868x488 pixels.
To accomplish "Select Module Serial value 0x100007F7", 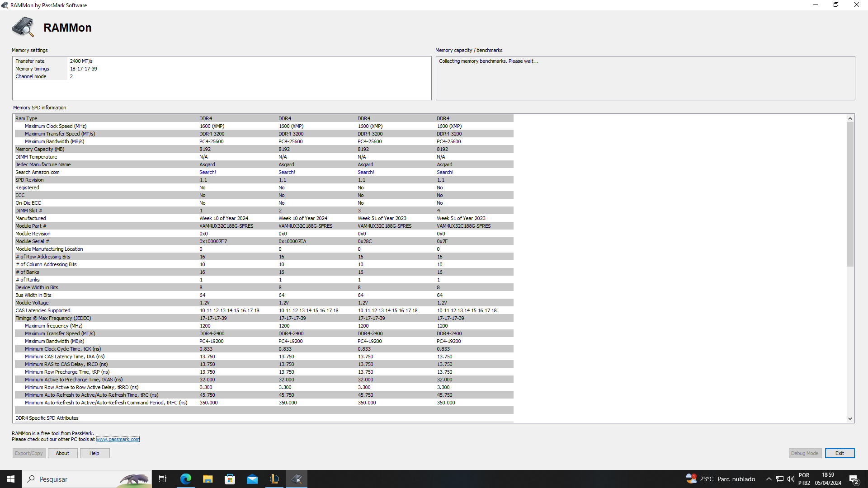I will coord(213,241).
